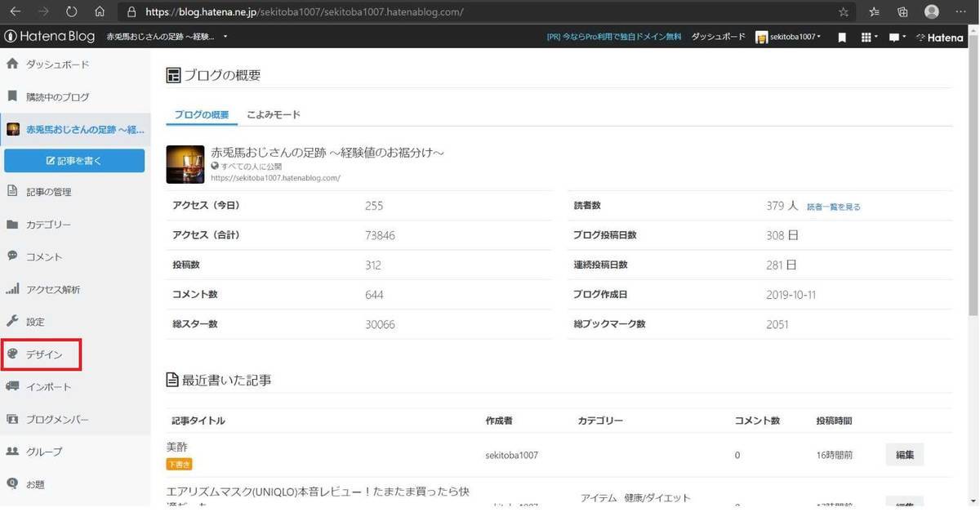Select the ブログの概要 tab

(x=202, y=114)
